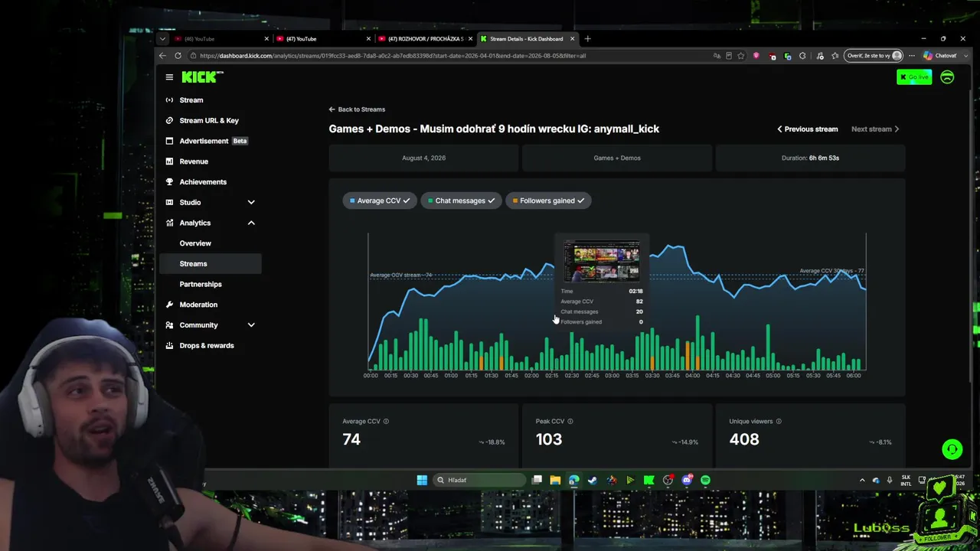Switch to the ROZHOVOR / PROCHÁZKA tab
The image size is (980, 551).
pyautogui.click(x=426, y=39)
